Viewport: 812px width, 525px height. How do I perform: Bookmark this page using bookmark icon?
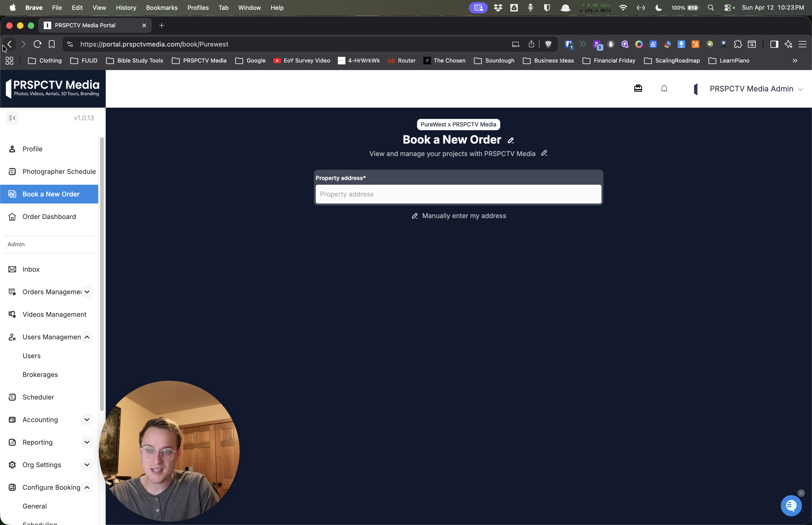click(51, 44)
